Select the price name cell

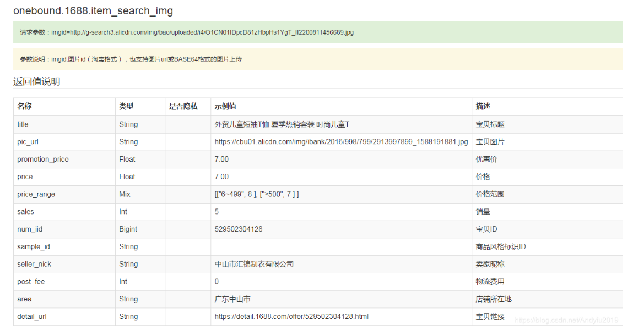(x=64, y=177)
